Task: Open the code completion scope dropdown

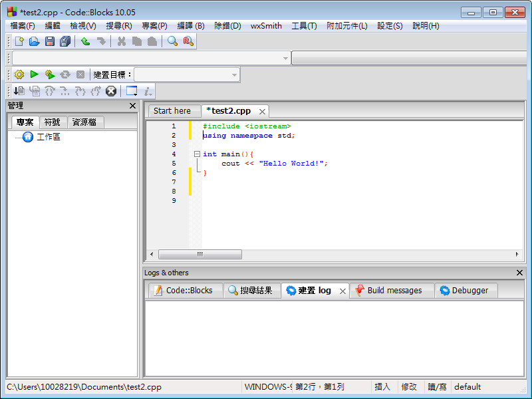Action: (286, 59)
